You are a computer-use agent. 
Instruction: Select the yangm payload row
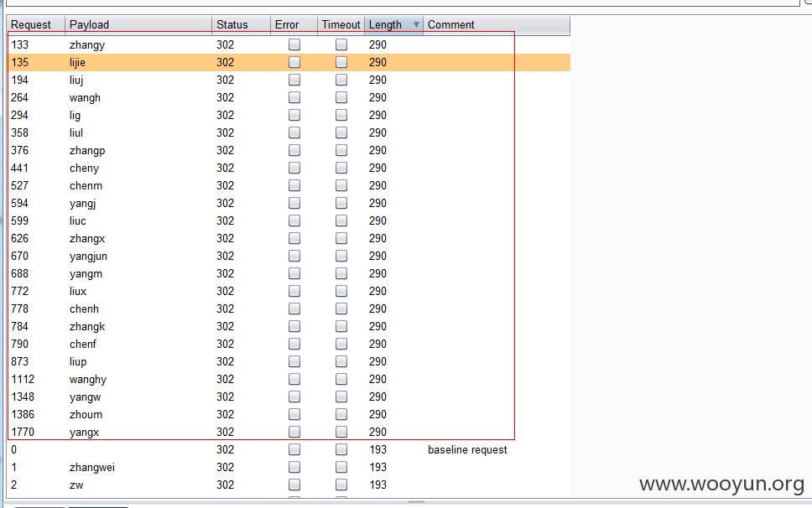(x=289, y=273)
